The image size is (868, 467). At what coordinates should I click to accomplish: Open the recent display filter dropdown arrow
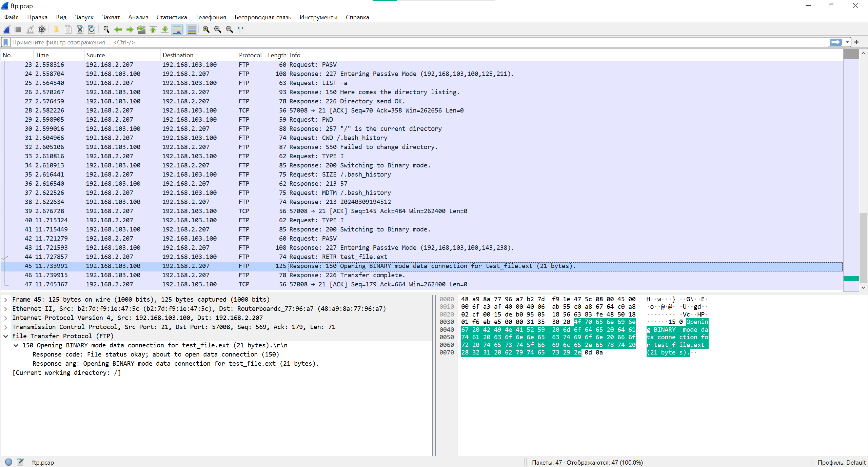point(847,42)
